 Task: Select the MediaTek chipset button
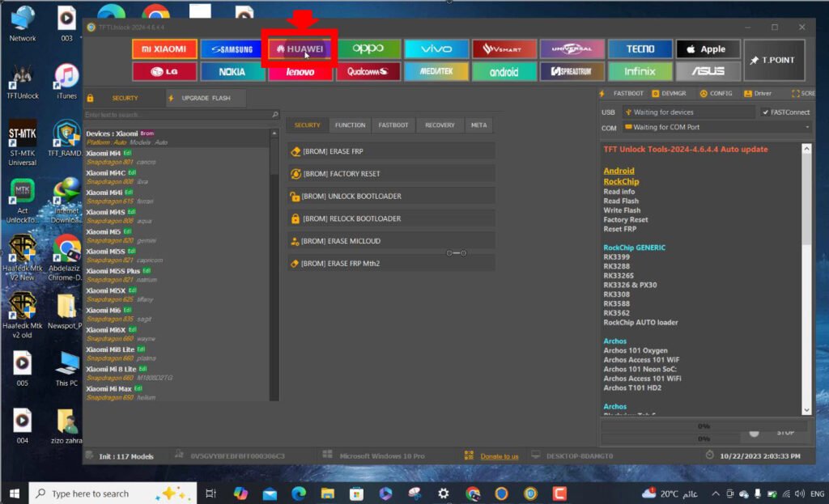436,71
